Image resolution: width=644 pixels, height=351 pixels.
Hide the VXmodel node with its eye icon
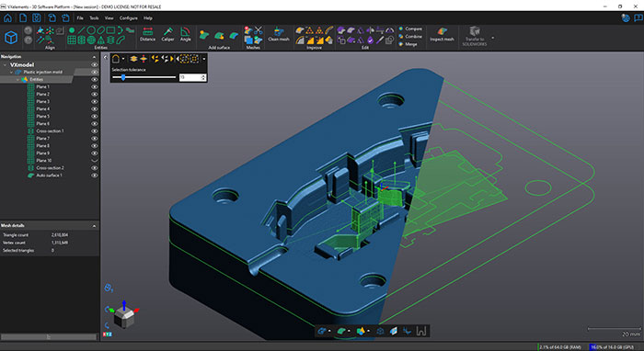point(95,65)
